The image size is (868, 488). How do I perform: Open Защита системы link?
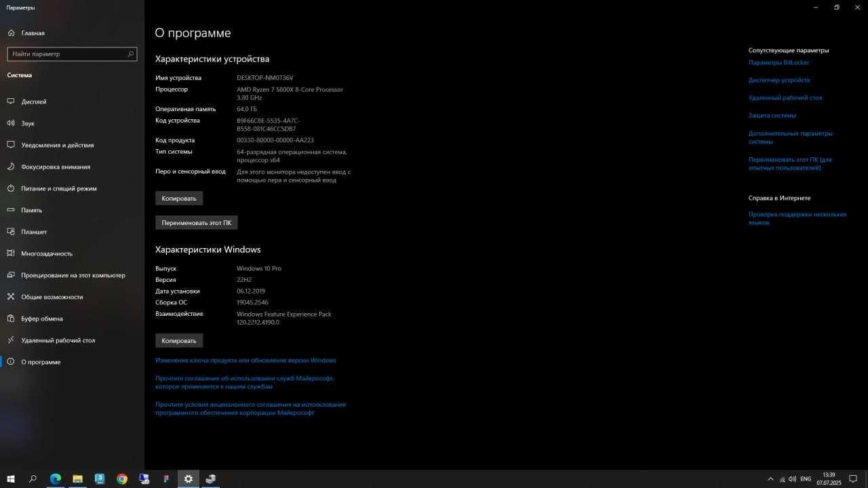pos(772,115)
